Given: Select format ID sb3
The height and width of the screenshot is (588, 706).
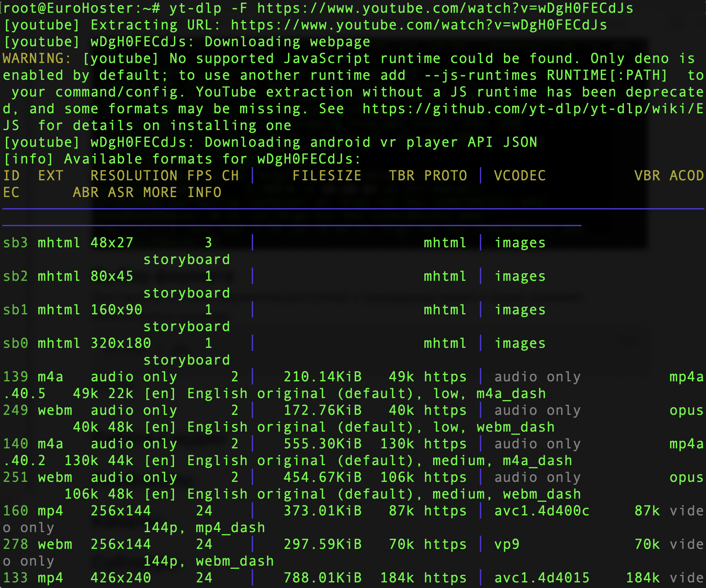Looking at the screenshot, I should [16, 243].
